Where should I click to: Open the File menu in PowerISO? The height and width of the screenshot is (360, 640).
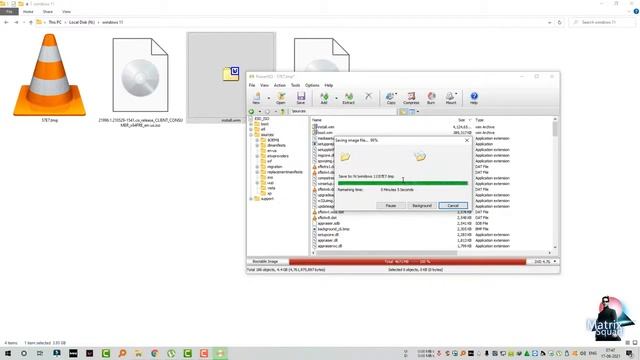tap(252, 85)
